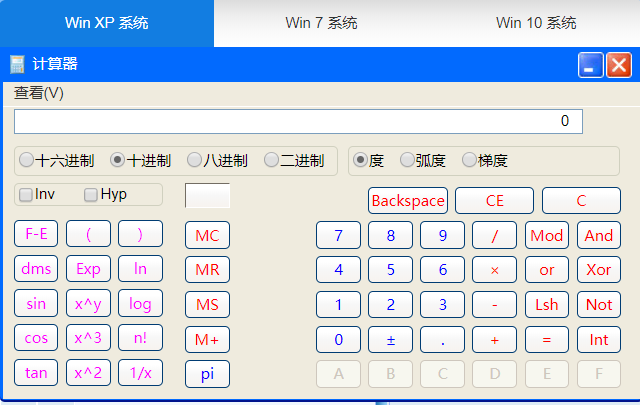Switch to the Win XP 系统 tab
The width and height of the screenshot is (640, 405).
click(x=107, y=23)
